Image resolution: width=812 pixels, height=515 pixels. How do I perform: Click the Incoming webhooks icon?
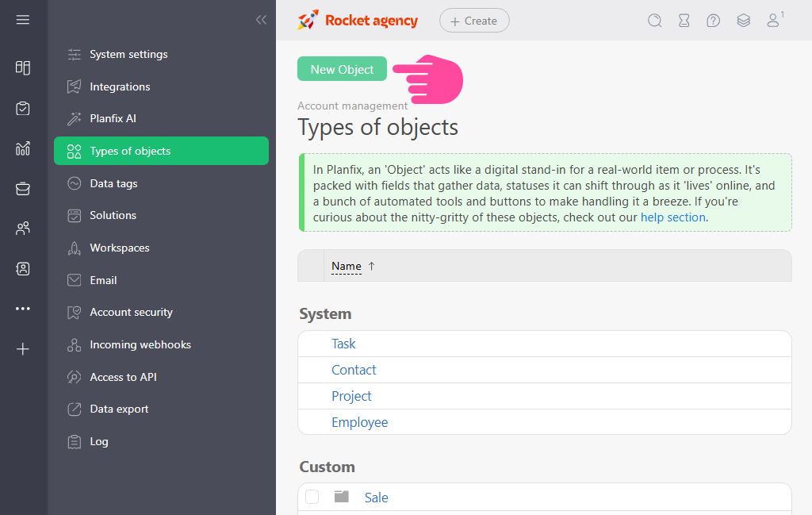tap(74, 345)
